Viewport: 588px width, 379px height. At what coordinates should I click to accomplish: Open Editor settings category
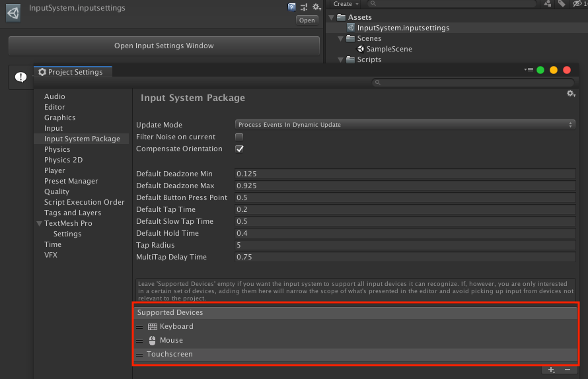click(x=55, y=107)
